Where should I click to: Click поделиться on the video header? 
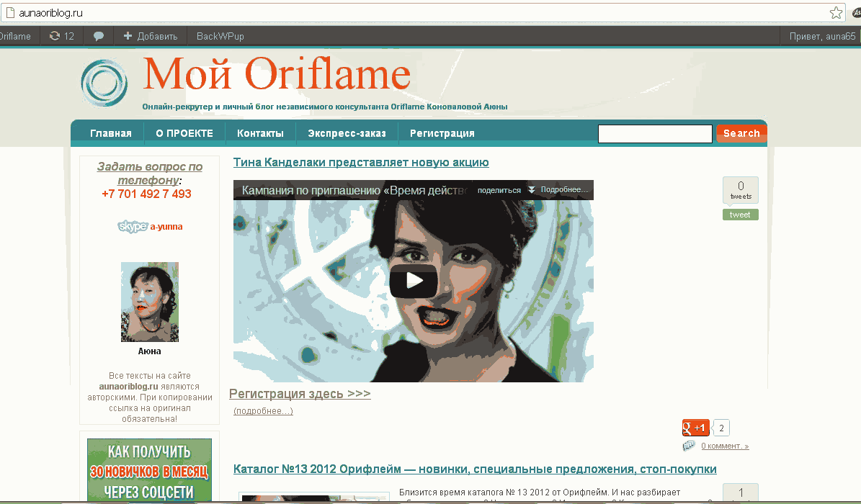(x=499, y=191)
